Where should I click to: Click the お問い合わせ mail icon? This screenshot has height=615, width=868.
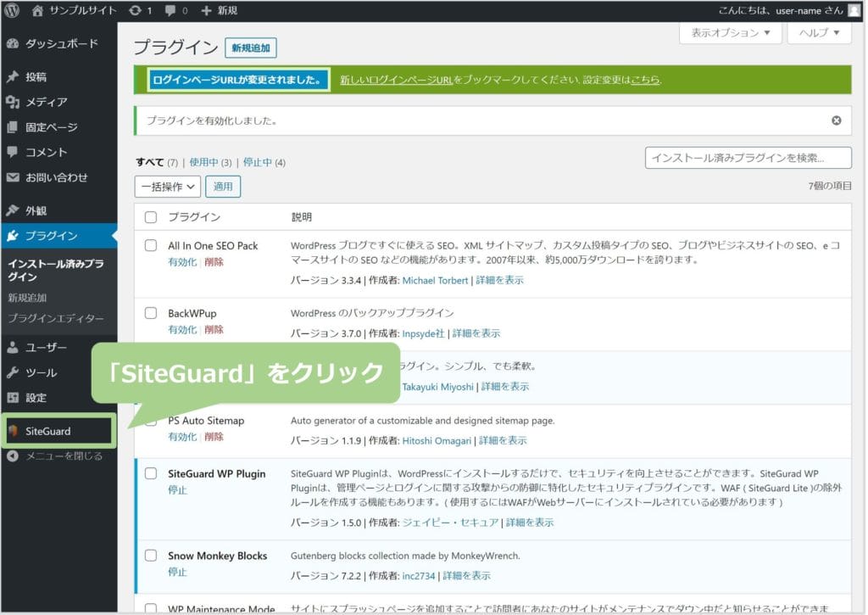click(13, 177)
